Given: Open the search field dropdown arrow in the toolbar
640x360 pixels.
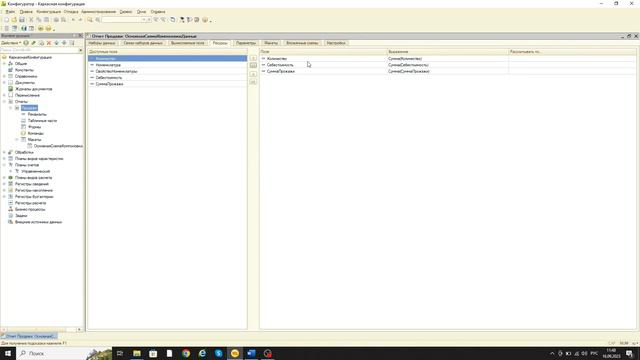Looking at the screenshot, I should (x=144, y=20).
